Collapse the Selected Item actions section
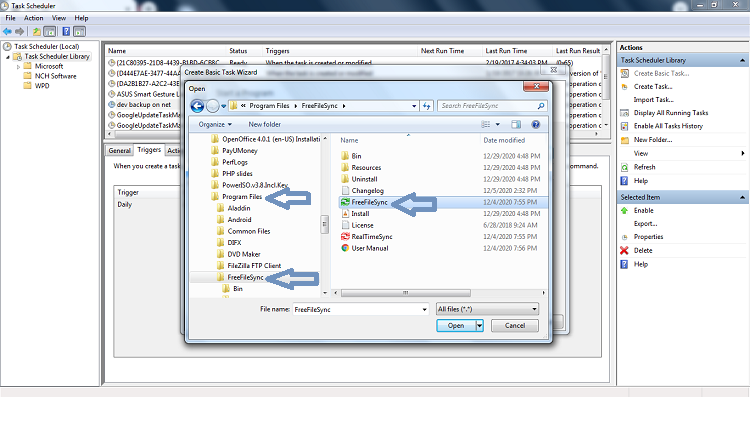This screenshot has width=750, height=421. (x=742, y=197)
